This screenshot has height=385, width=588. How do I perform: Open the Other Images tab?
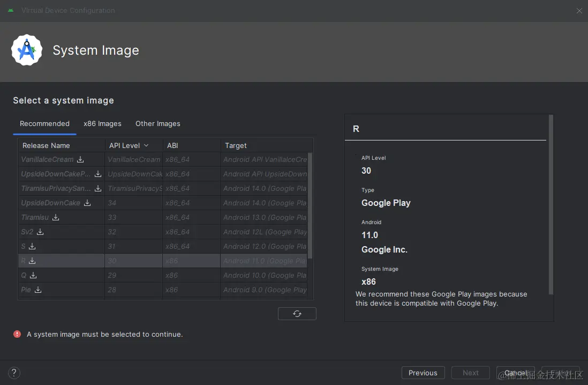point(157,123)
